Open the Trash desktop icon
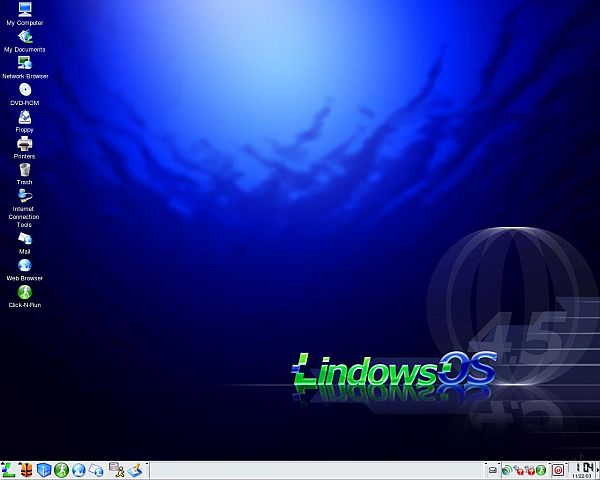This screenshot has height=480, width=600. pos(24,170)
